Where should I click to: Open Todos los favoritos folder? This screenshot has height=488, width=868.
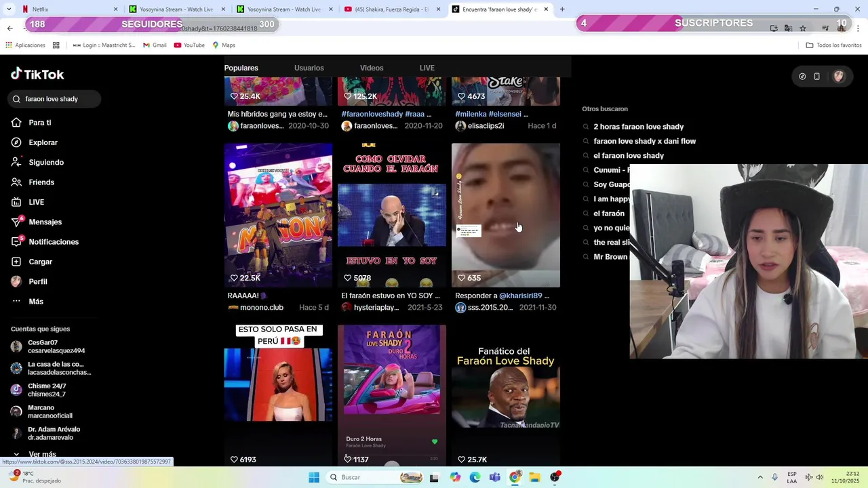[833, 45]
